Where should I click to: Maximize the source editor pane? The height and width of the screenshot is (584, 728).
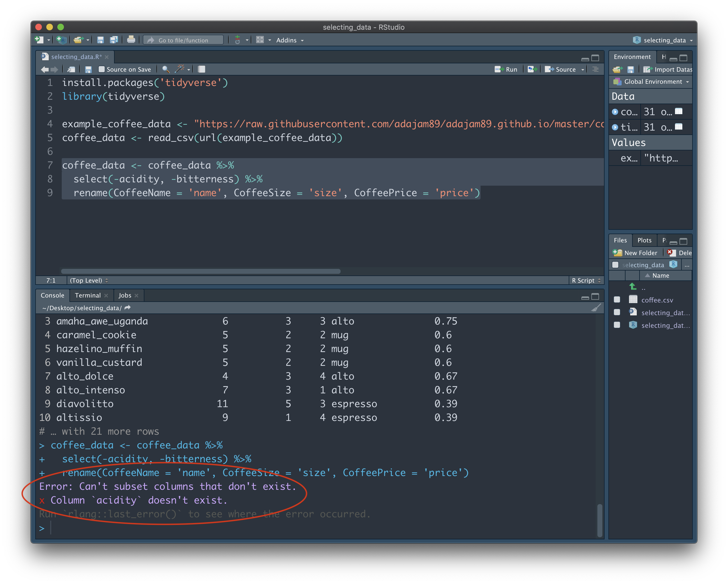(x=595, y=58)
